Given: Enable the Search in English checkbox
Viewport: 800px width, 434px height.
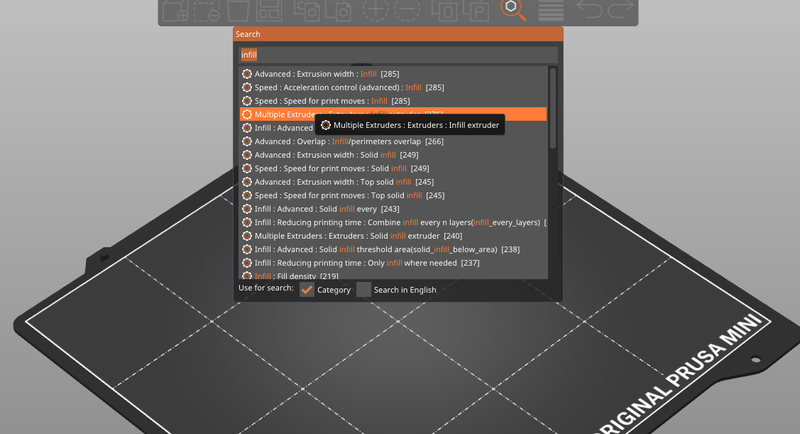Looking at the screenshot, I should (x=364, y=289).
